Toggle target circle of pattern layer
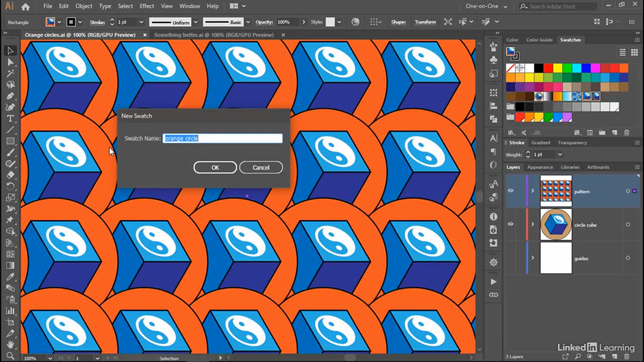The width and height of the screenshot is (644, 362). (x=627, y=191)
